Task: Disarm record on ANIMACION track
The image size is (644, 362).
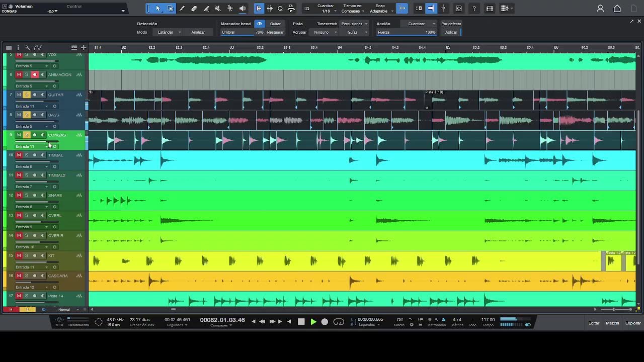Action: (x=35, y=74)
